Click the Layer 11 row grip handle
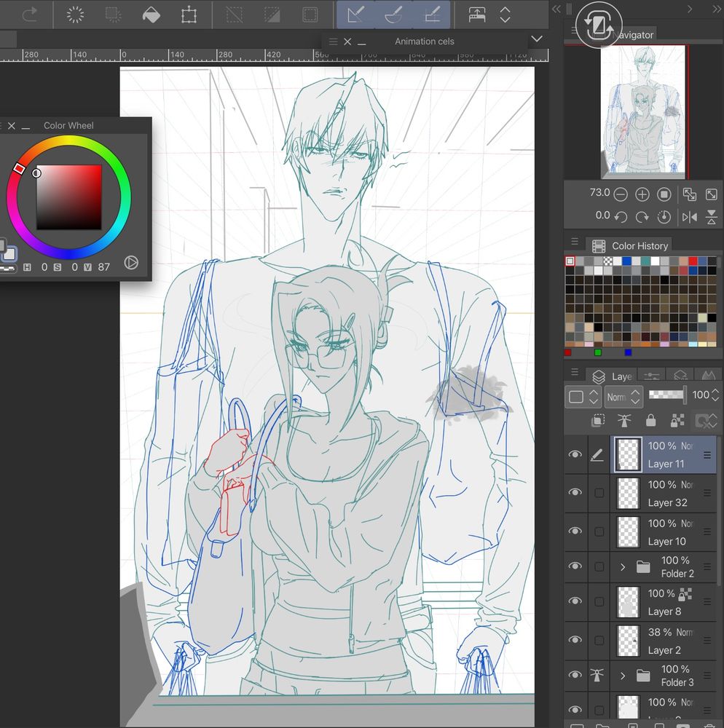The height and width of the screenshot is (728, 724). [x=707, y=455]
